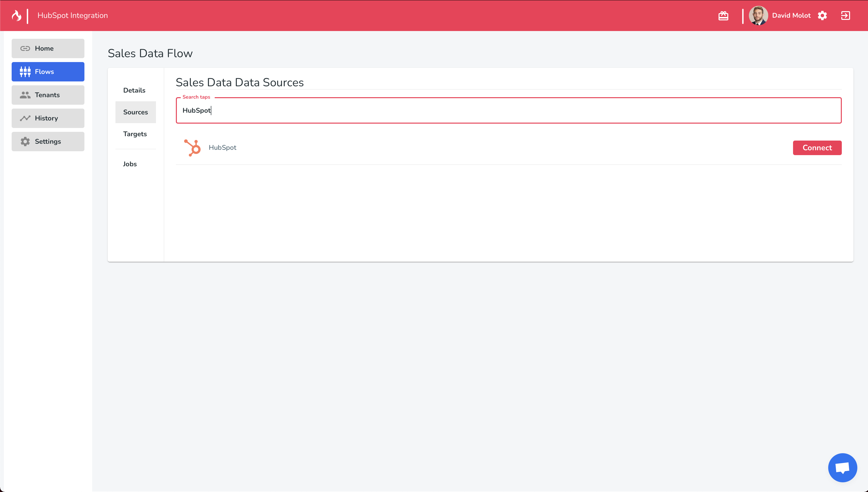Open History in the sidebar

48,118
